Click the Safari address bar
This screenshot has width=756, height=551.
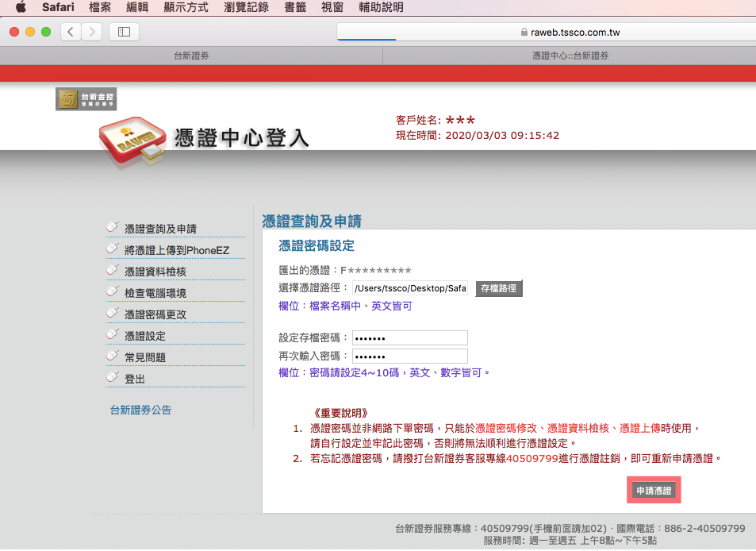[547, 33]
